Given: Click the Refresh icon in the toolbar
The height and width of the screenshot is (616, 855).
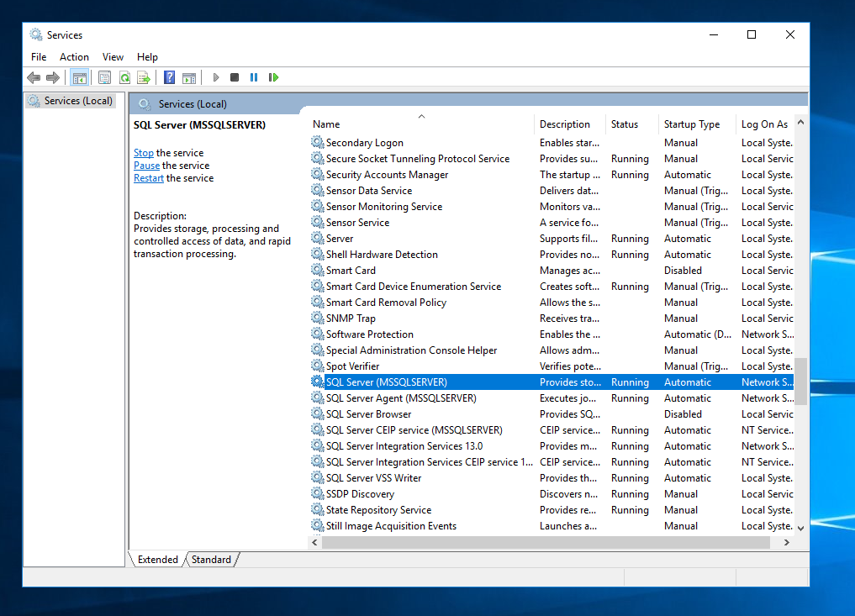Looking at the screenshot, I should (124, 77).
